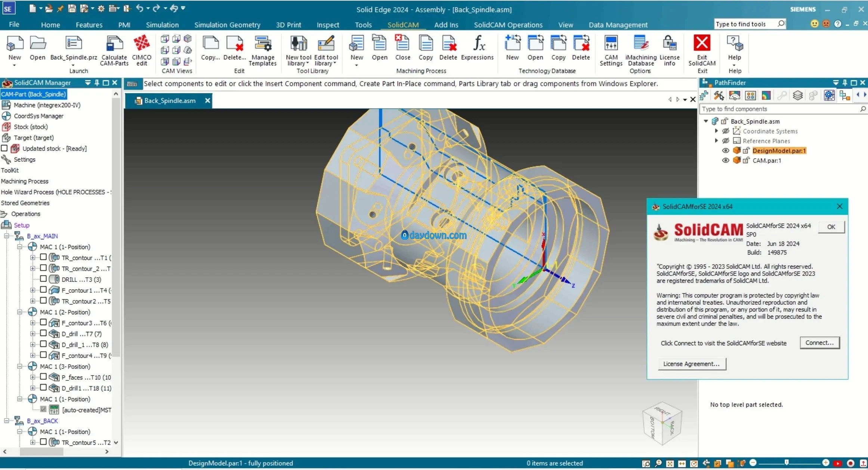Image resolution: width=868 pixels, height=470 pixels.
Task: Click zoom in plus button beside slider
Action: click(825, 463)
